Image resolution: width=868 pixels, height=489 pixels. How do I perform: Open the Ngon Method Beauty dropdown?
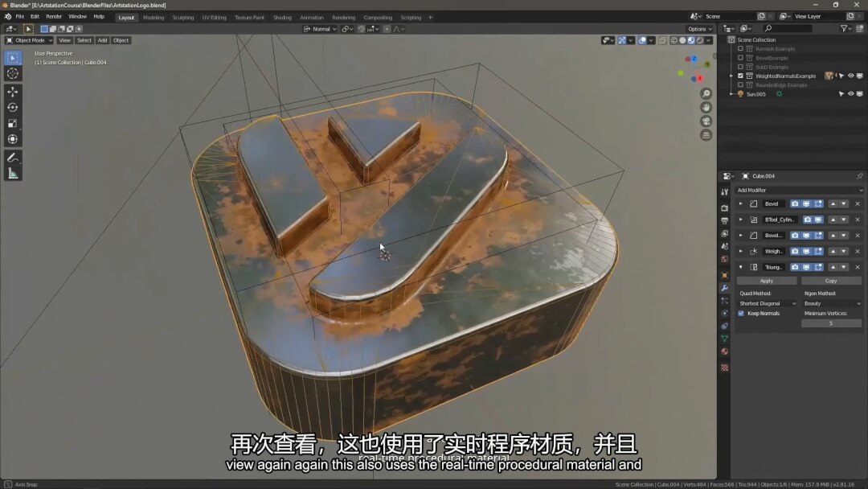832,303
